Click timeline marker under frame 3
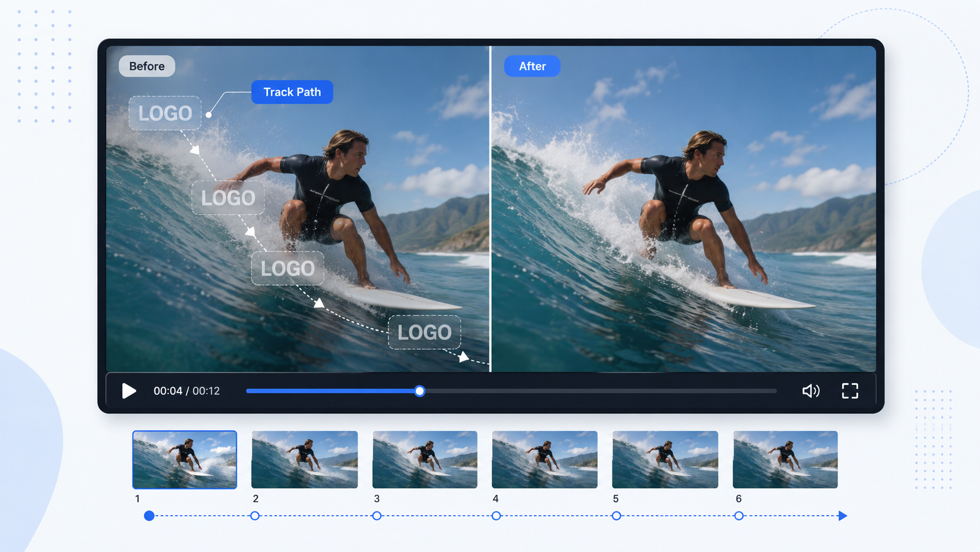This screenshot has width=980, height=552. [x=377, y=516]
